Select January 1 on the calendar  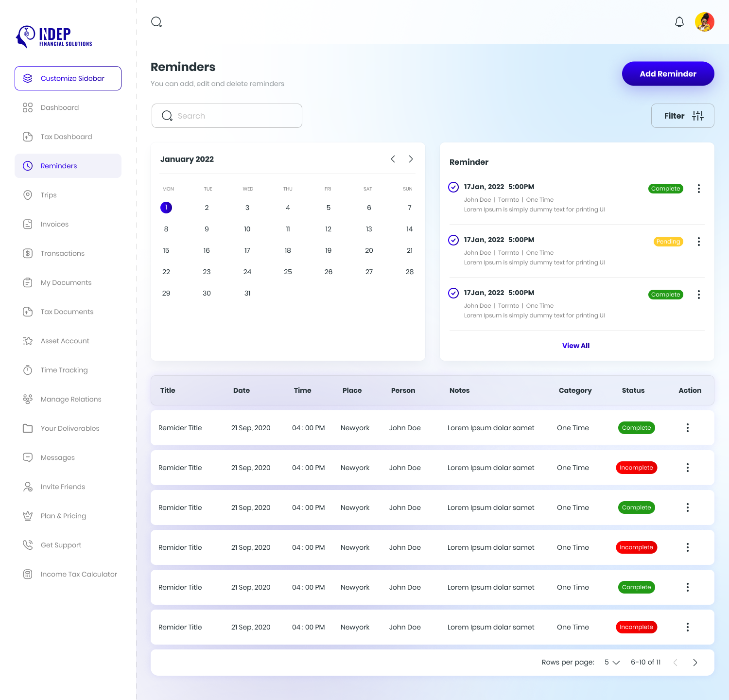click(166, 208)
